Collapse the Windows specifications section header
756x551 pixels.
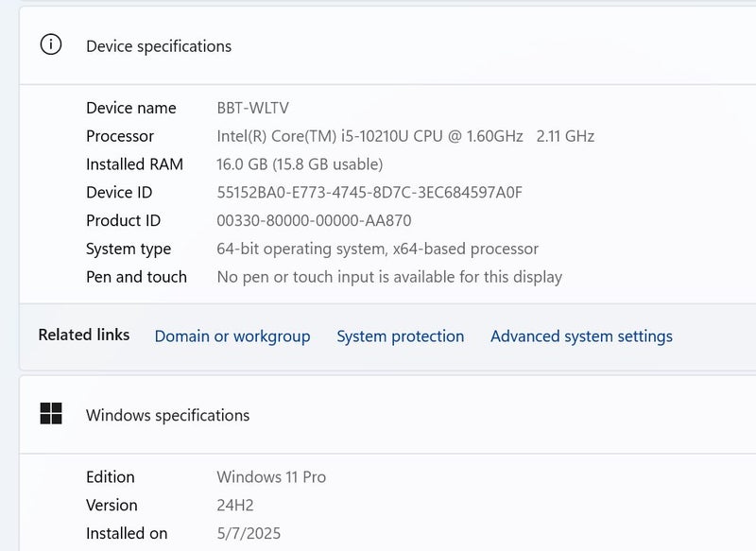pos(378,415)
